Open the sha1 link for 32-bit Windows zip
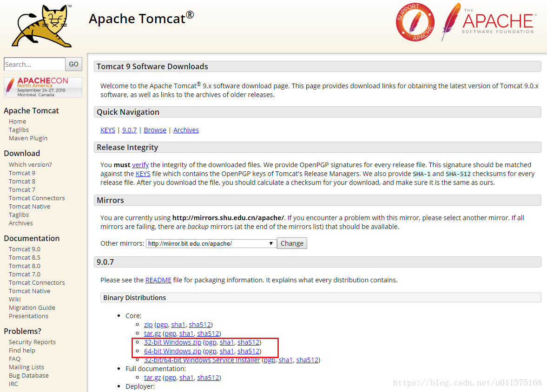 (227, 342)
